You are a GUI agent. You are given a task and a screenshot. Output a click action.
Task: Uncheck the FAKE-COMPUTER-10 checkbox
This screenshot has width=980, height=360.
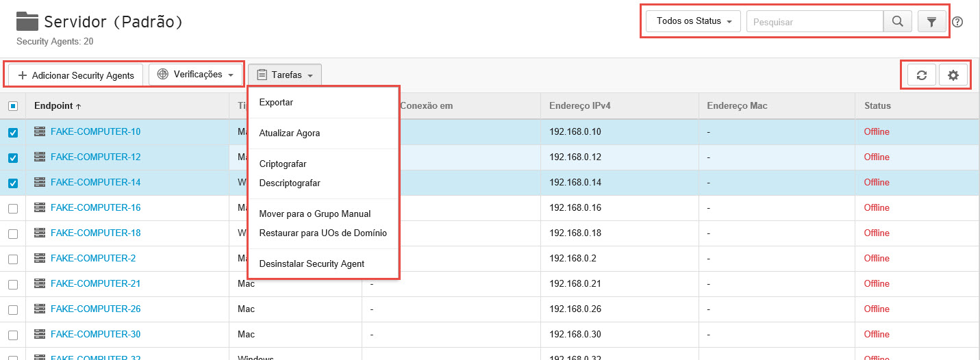13,132
